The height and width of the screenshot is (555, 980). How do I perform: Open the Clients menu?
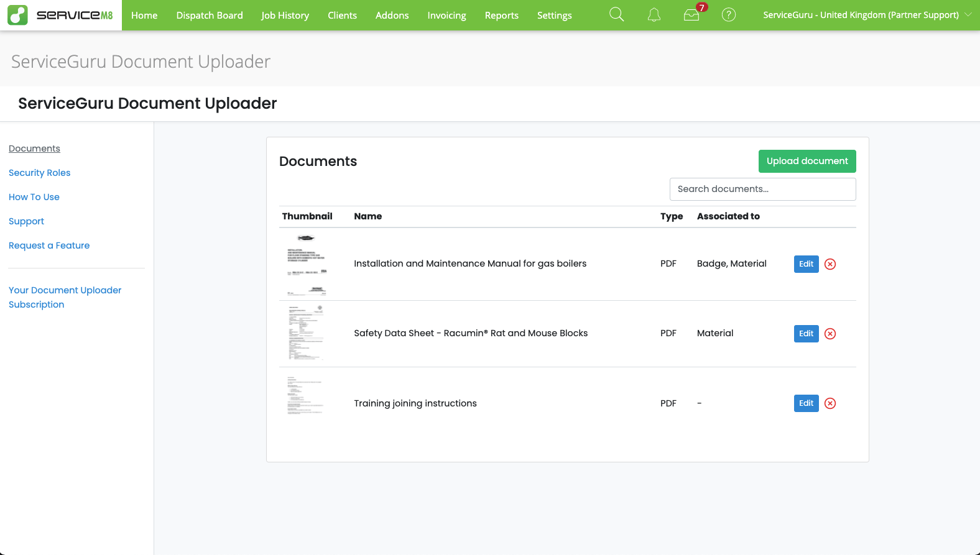pos(343,15)
